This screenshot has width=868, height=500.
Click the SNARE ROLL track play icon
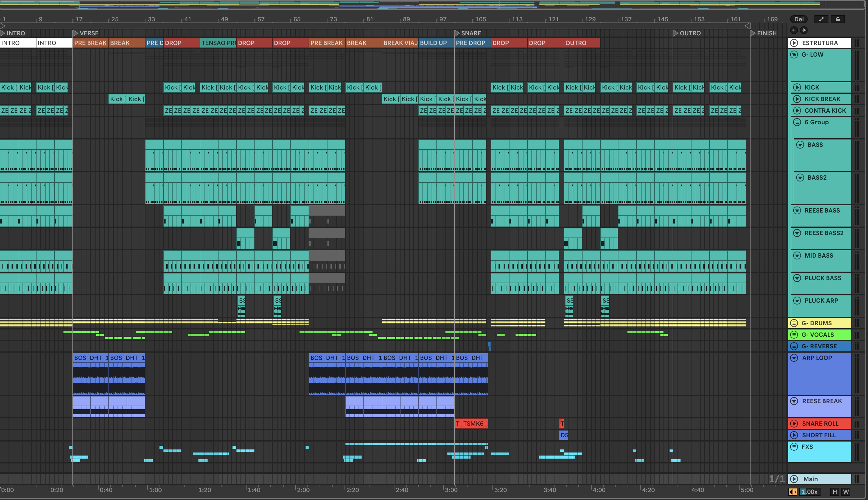794,424
